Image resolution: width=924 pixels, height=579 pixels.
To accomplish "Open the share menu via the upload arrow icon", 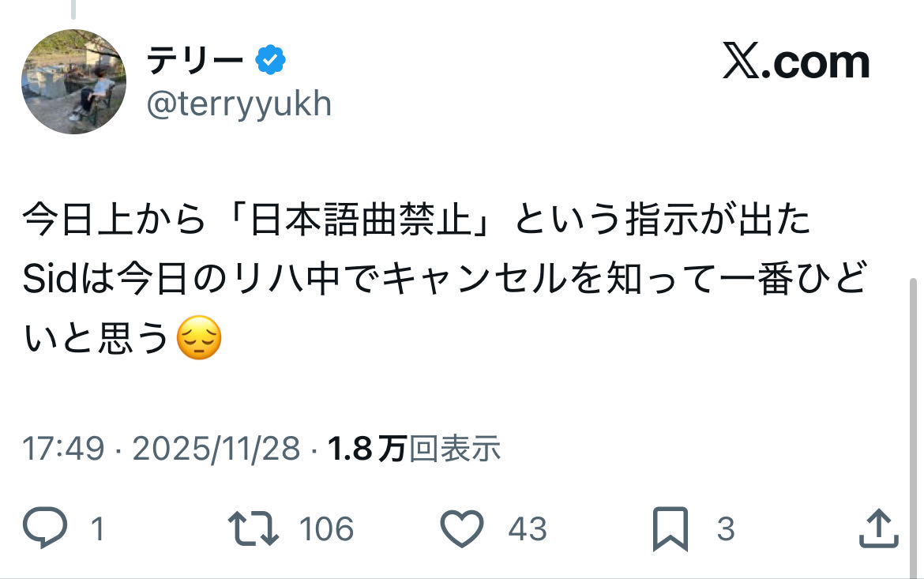I will pyautogui.click(x=879, y=528).
